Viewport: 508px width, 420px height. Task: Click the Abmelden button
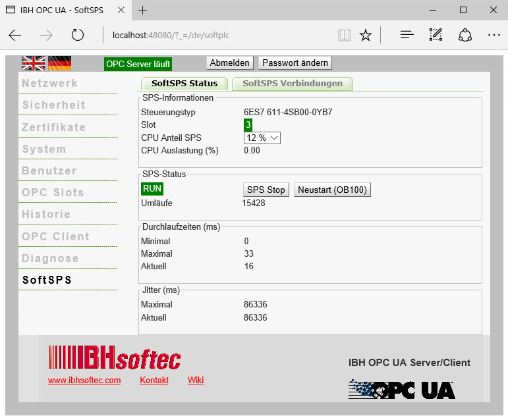click(x=230, y=63)
